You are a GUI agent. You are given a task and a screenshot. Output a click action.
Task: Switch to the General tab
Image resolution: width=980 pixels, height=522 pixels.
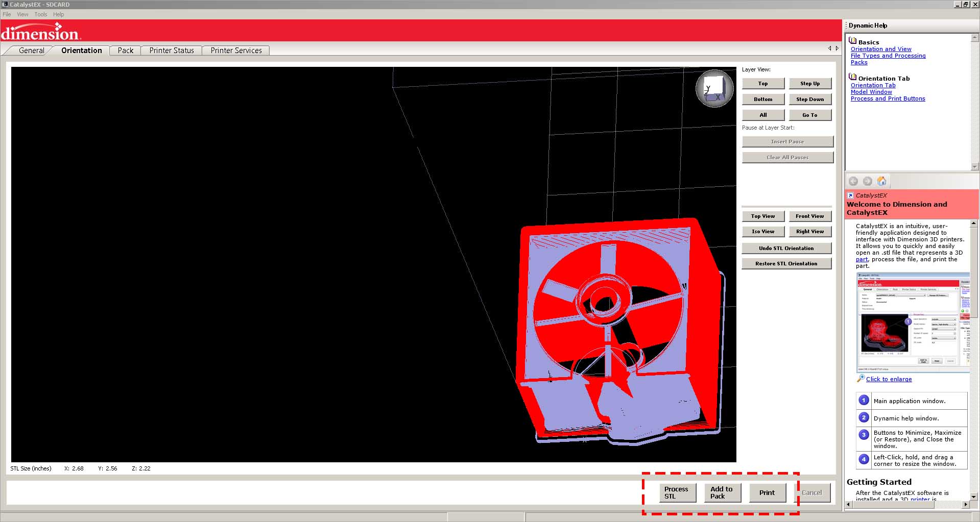[x=32, y=51]
